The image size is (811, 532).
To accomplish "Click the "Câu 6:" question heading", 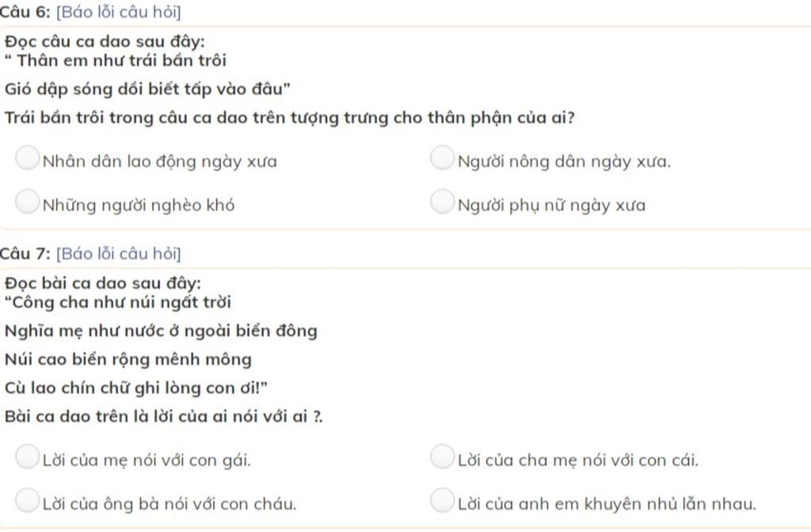I will point(25,12).
